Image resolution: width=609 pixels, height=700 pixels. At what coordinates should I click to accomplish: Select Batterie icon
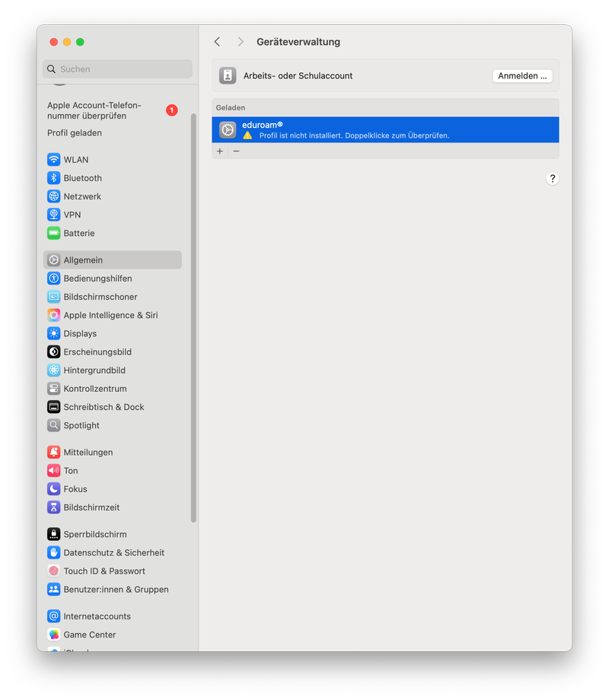coord(53,233)
